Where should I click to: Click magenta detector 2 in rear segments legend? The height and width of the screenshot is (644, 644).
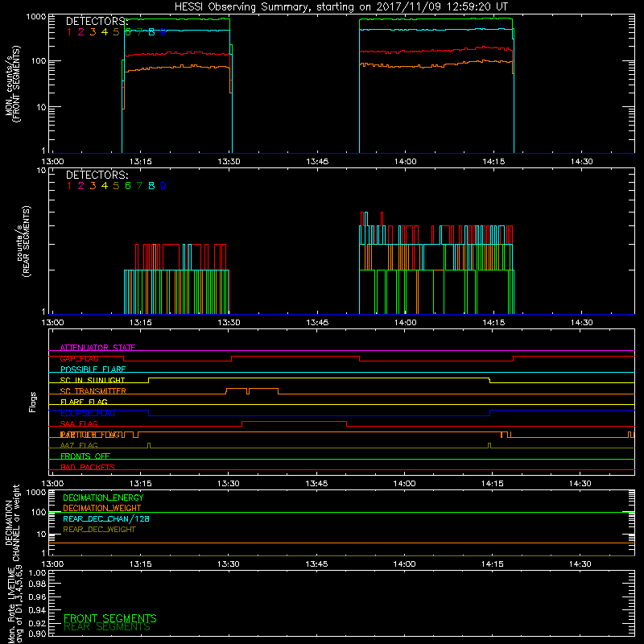coord(81,186)
